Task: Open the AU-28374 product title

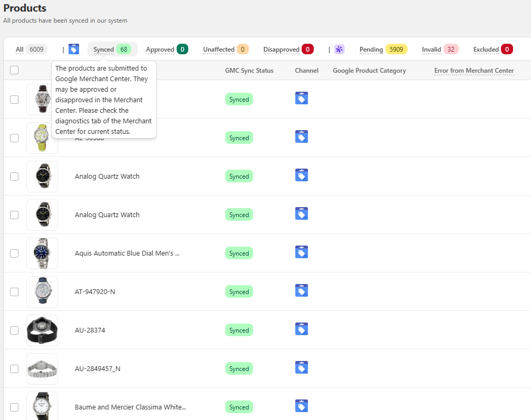Action: pyautogui.click(x=90, y=330)
